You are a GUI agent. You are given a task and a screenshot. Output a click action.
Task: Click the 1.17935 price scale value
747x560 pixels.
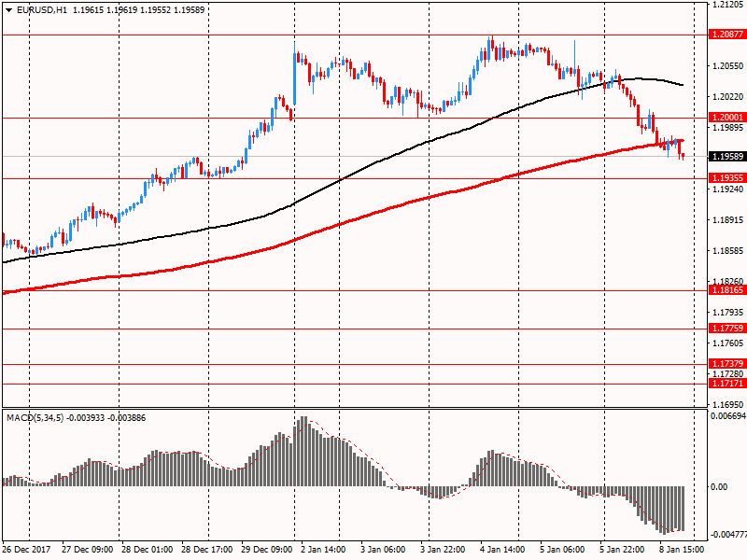pos(728,313)
